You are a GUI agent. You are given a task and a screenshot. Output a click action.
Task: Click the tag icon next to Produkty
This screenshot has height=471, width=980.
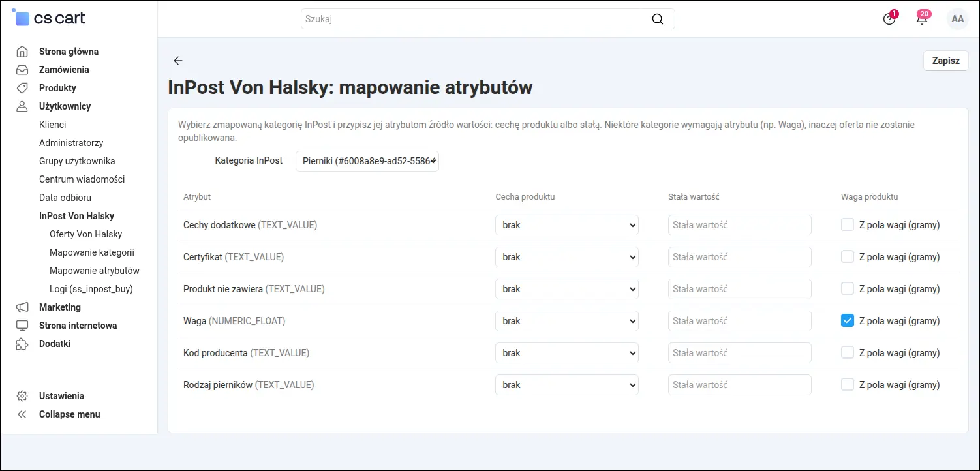[22, 88]
